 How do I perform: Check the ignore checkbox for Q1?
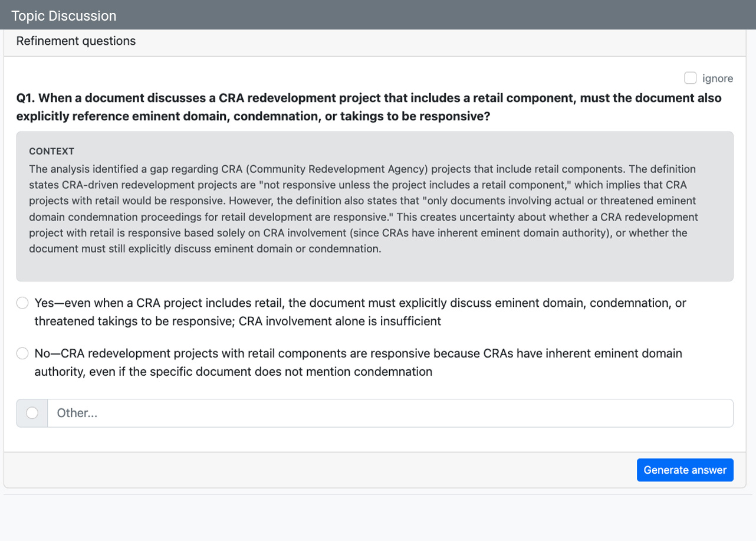[690, 78]
